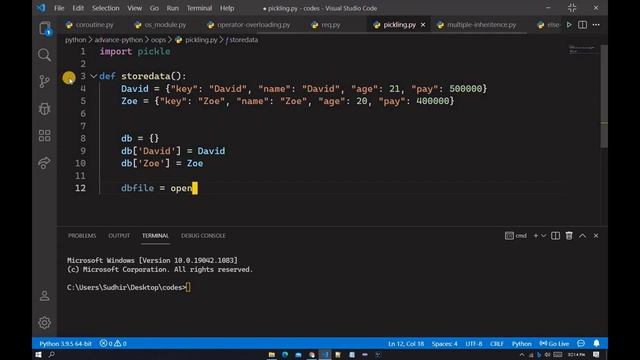Open the View menu

134,8
